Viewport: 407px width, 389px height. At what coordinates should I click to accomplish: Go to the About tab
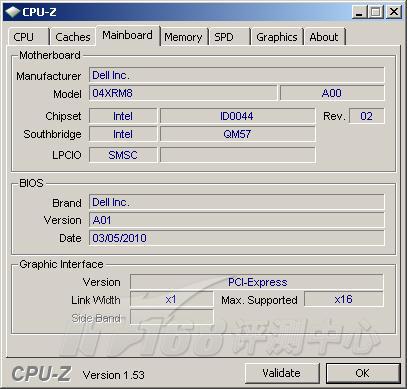pos(324,37)
